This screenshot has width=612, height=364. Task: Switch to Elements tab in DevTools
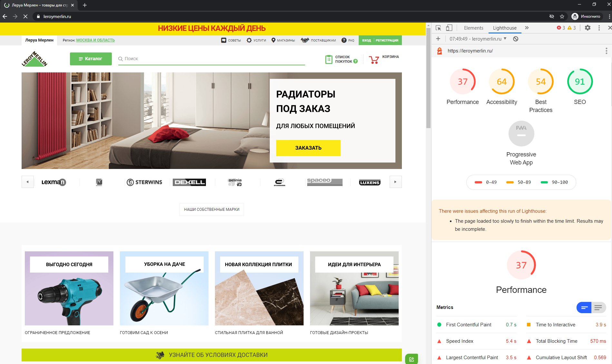(x=473, y=28)
